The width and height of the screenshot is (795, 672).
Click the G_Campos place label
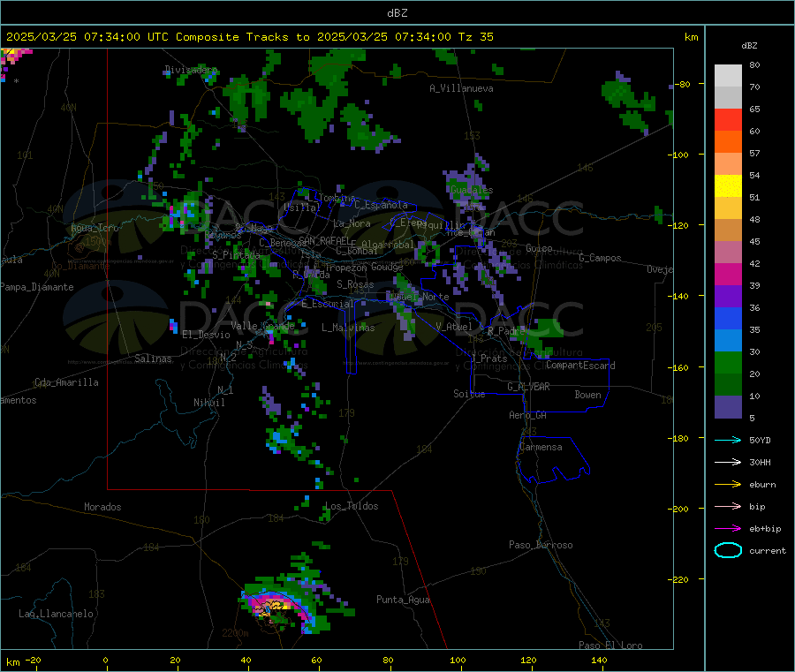pyautogui.click(x=600, y=258)
